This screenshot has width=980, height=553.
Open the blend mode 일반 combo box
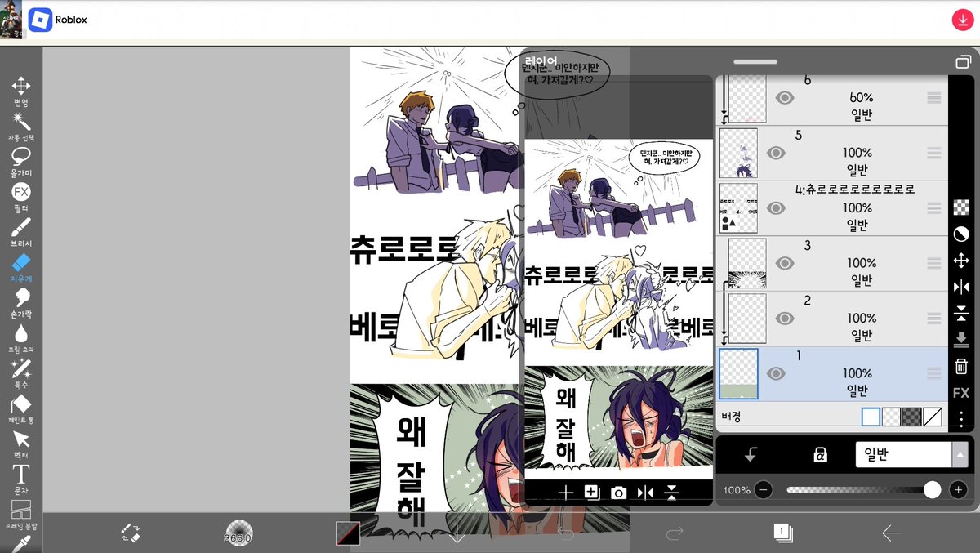(x=911, y=455)
